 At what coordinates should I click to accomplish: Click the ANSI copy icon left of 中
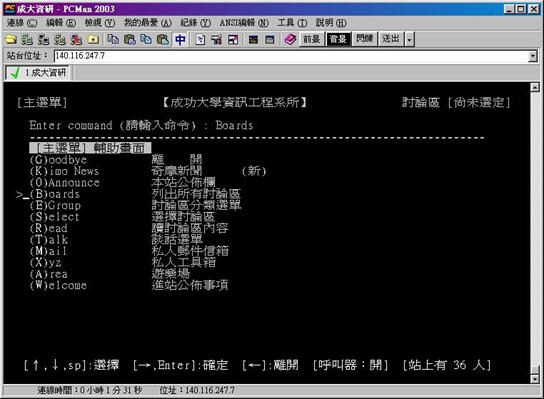pos(146,40)
